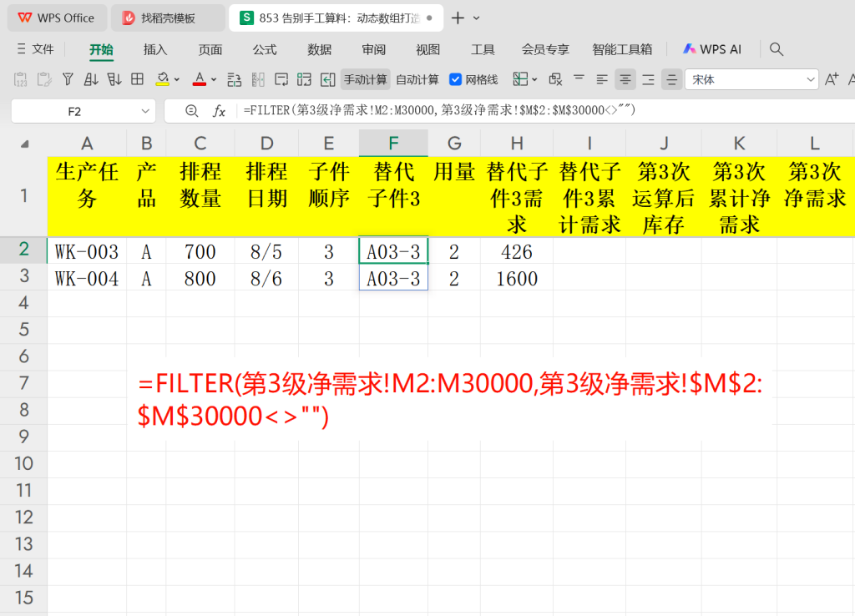
Task: Open the filter funnel tool
Action: pyautogui.click(x=68, y=79)
